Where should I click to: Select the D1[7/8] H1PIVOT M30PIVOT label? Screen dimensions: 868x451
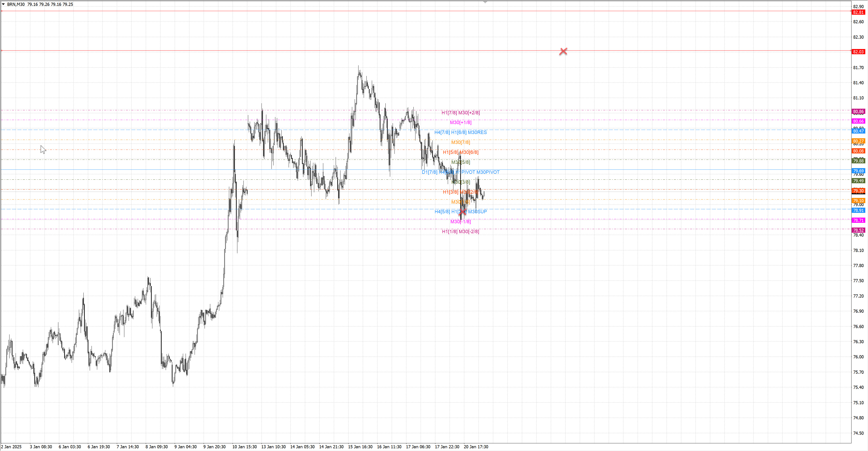point(460,172)
